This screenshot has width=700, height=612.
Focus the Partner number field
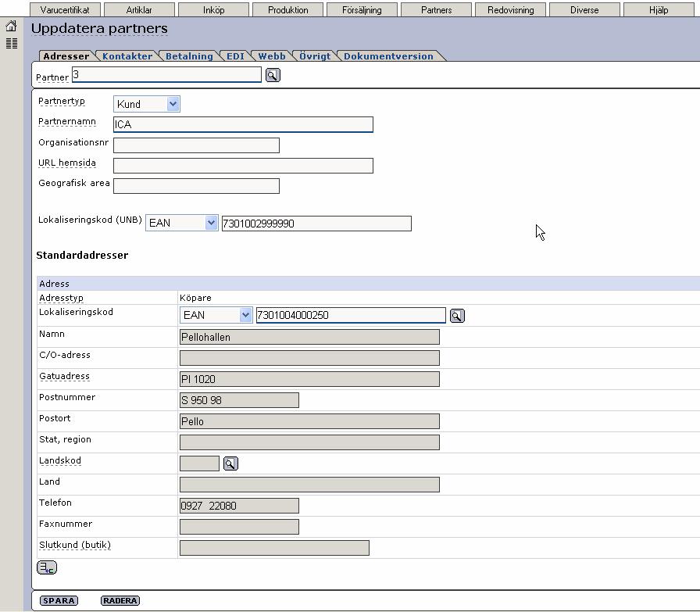coord(166,74)
